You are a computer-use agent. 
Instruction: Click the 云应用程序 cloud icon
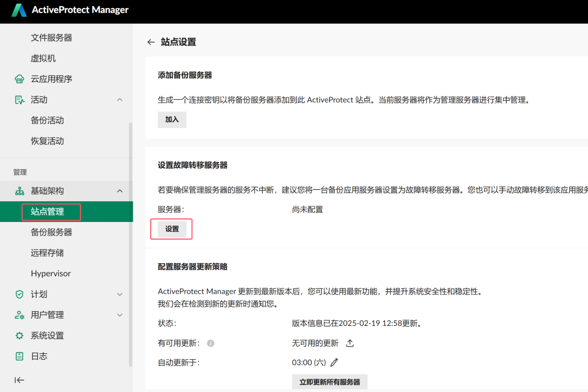click(19, 79)
